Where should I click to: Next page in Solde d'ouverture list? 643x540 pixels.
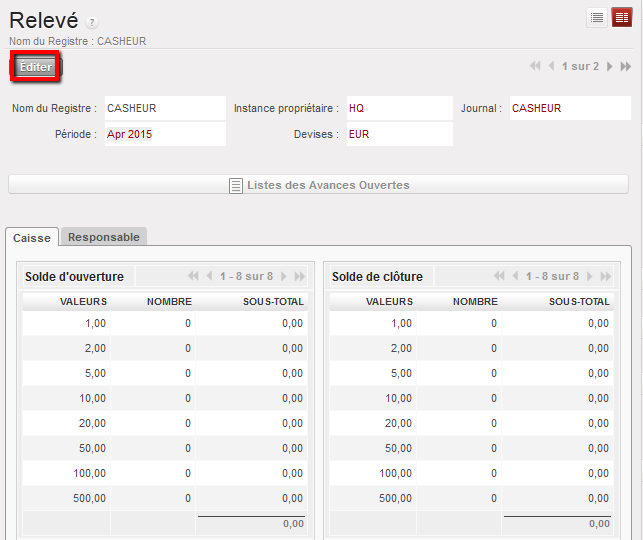click(x=284, y=276)
